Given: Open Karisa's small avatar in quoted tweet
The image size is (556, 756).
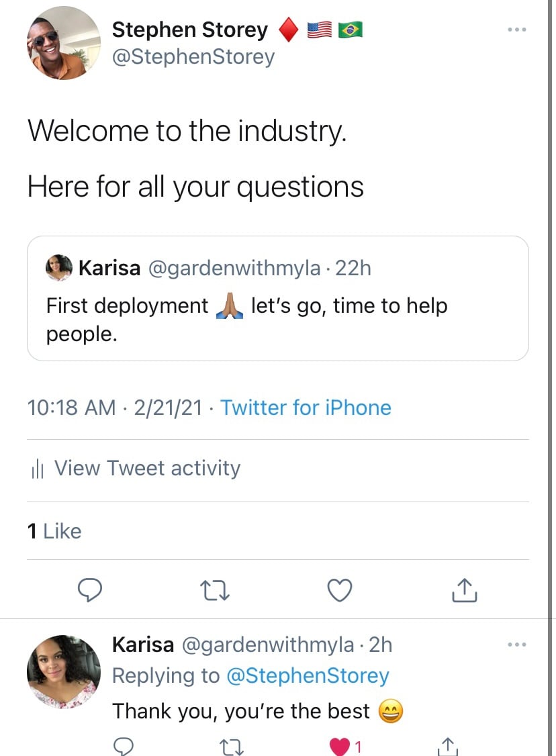Looking at the screenshot, I should click(58, 268).
